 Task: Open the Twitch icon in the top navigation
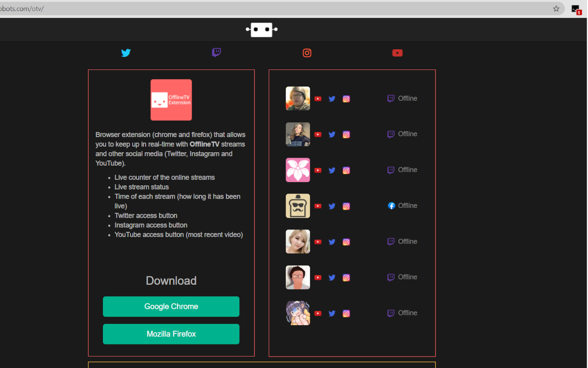[x=216, y=52]
